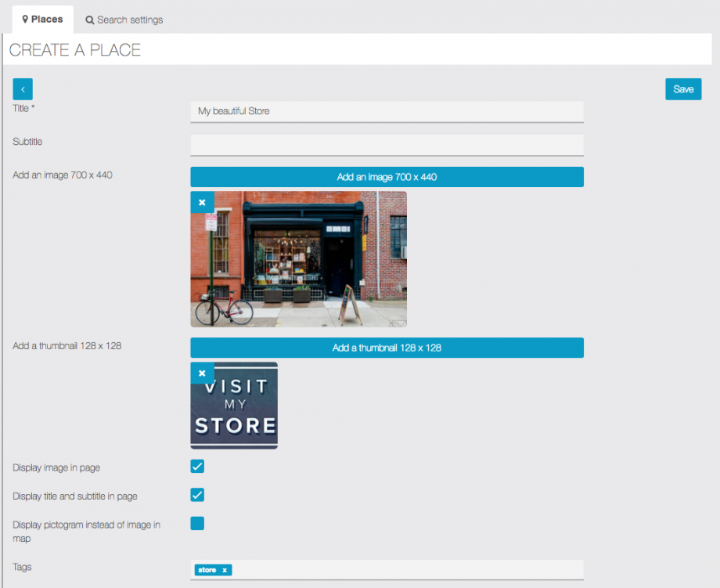
Task: Uncheck Display title and subtitle in page
Action: pos(197,495)
